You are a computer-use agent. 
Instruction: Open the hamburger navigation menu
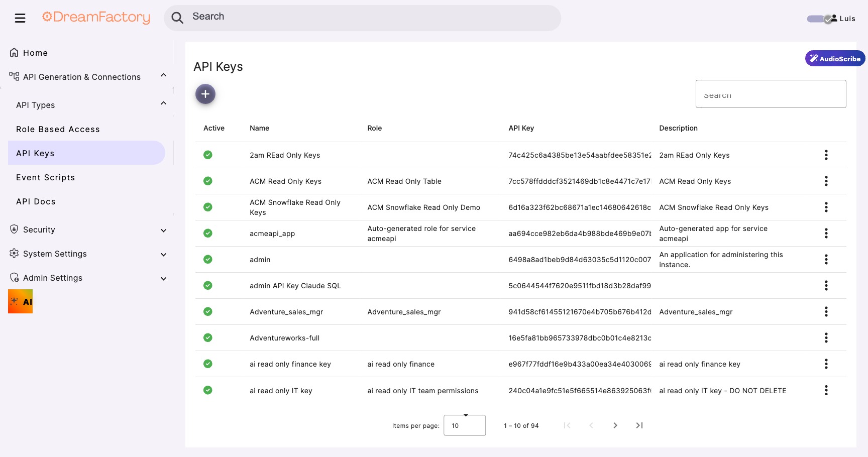[x=20, y=18]
